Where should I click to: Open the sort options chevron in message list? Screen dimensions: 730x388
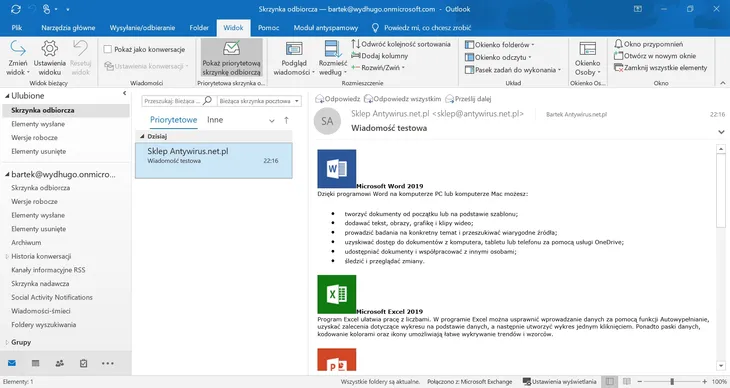(x=272, y=121)
